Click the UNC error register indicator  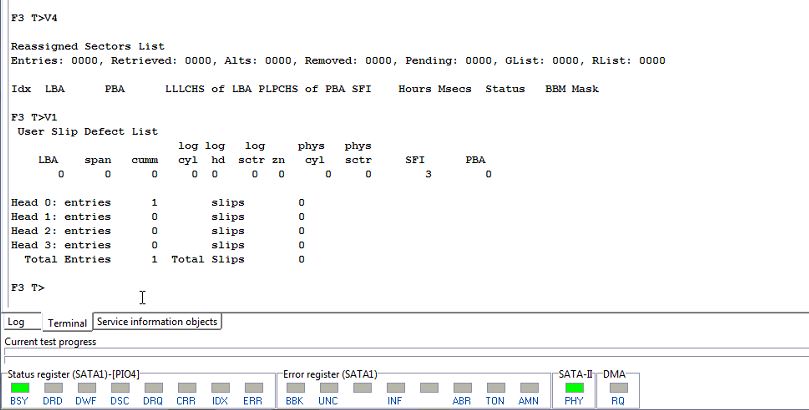329,388
